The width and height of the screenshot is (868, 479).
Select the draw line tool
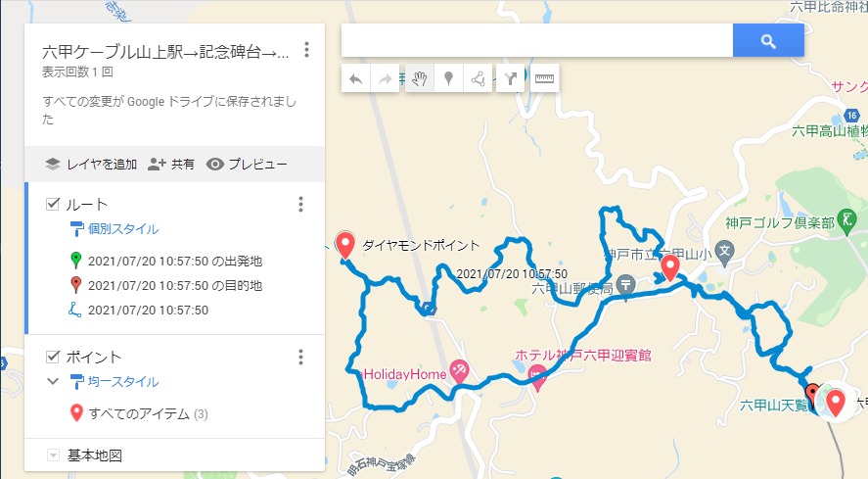pos(479,79)
